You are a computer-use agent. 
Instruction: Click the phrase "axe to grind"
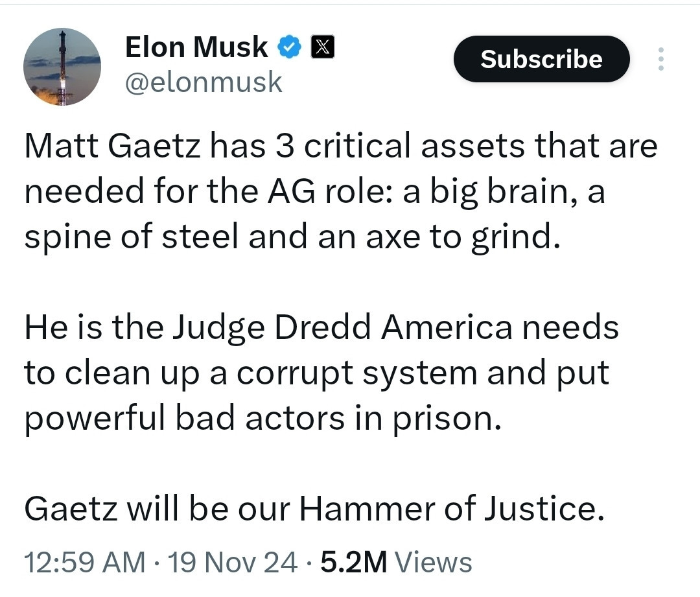[x=463, y=237]
